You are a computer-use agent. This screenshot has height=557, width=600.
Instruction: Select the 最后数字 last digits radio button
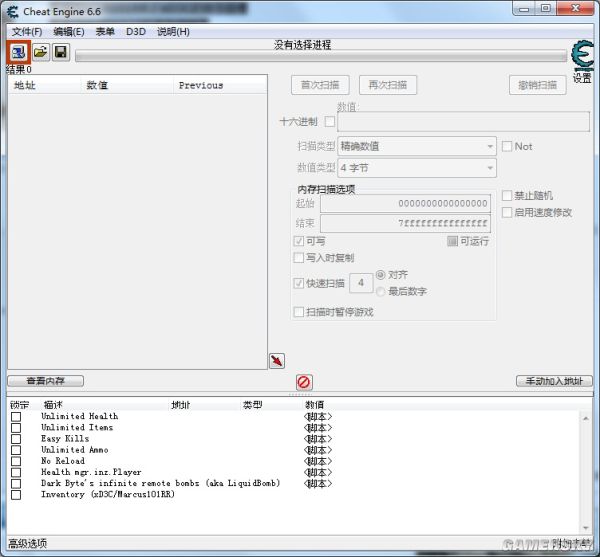pos(380,292)
